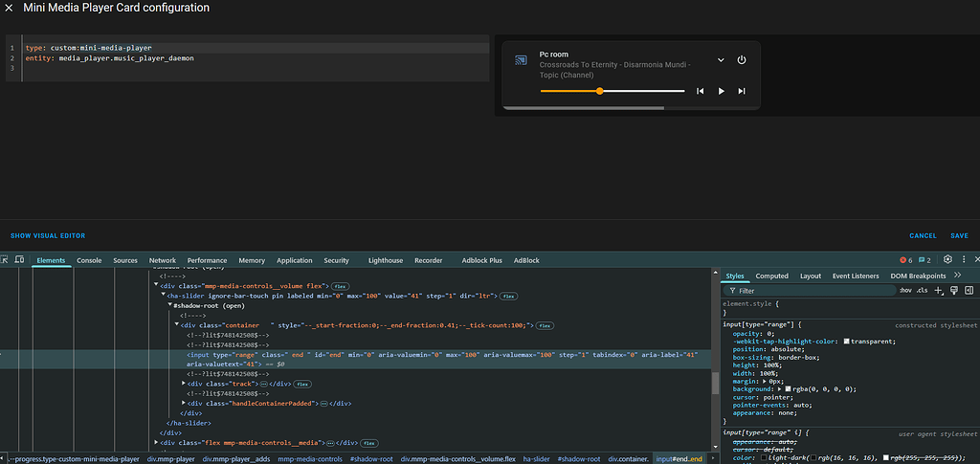Toggle power on the Pc room media player
The width and height of the screenshot is (980, 464).
tap(742, 60)
